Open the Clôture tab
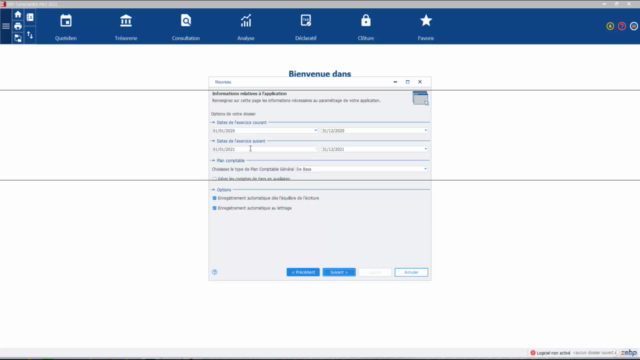 (366, 27)
